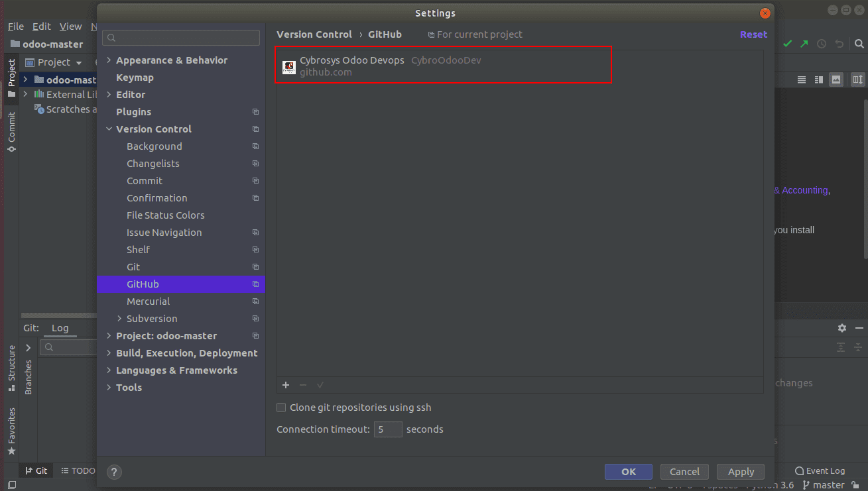This screenshot has width=868, height=491.
Task: Select Git under Version Control
Action: (133, 267)
